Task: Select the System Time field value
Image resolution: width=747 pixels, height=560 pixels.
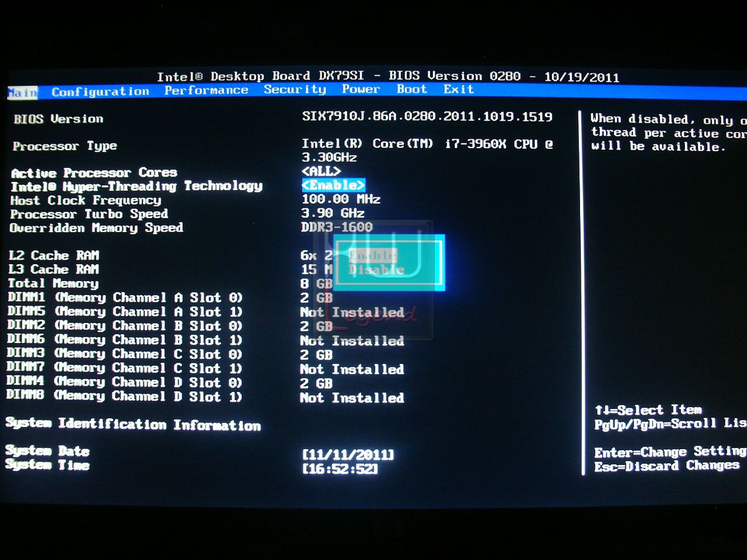Action: (340, 468)
